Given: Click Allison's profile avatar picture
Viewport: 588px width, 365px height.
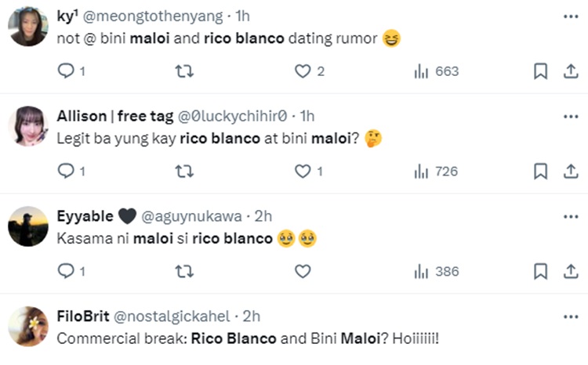Looking at the screenshot, I should pyautogui.click(x=28, y=125).
